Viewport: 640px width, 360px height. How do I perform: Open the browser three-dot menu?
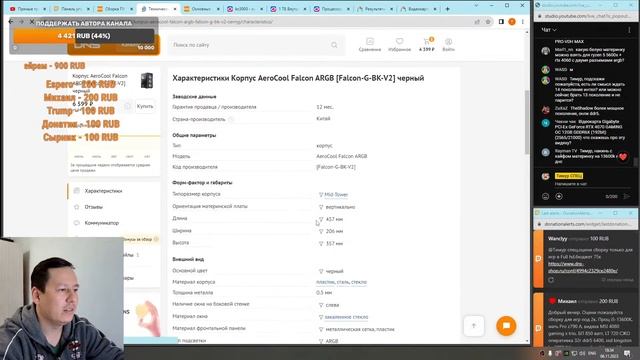click(x=522, y=22)
